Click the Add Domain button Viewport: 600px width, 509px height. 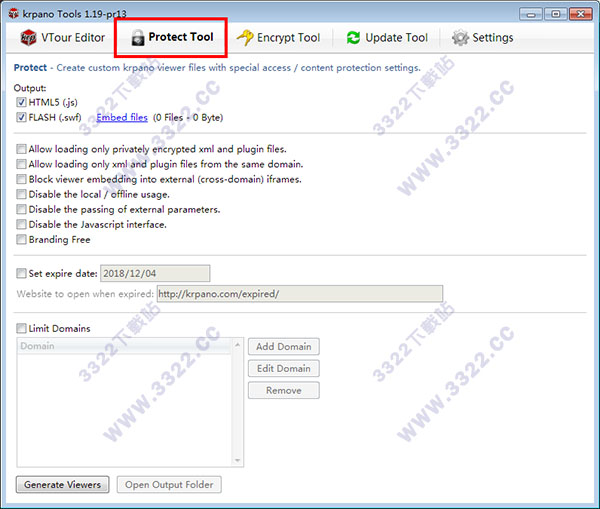tap(284, 347)
